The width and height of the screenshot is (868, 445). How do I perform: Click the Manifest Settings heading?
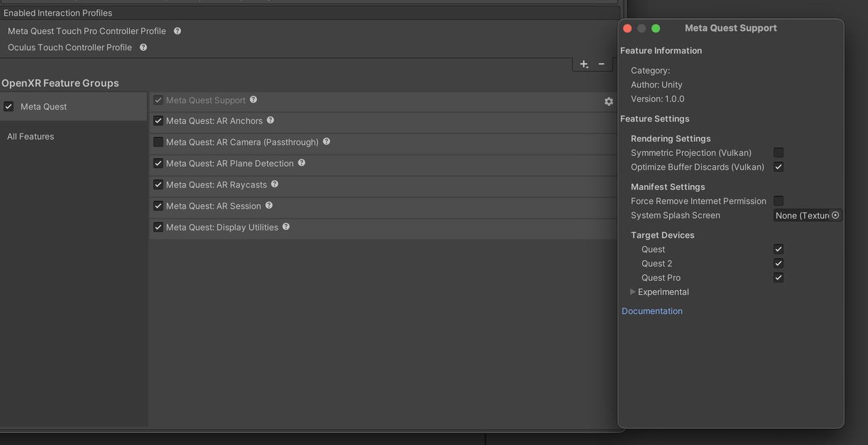tap(668, 187)
